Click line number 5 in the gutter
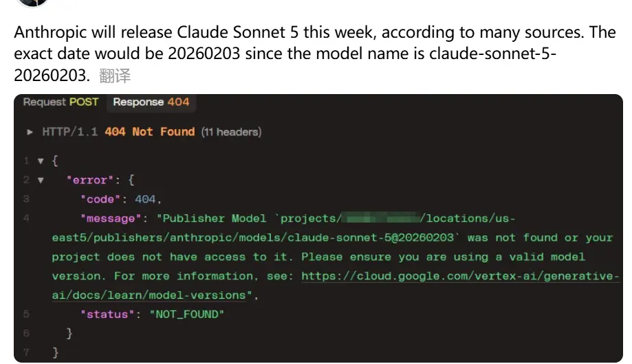Screen dimensions: 632x364 pos(25,315)
